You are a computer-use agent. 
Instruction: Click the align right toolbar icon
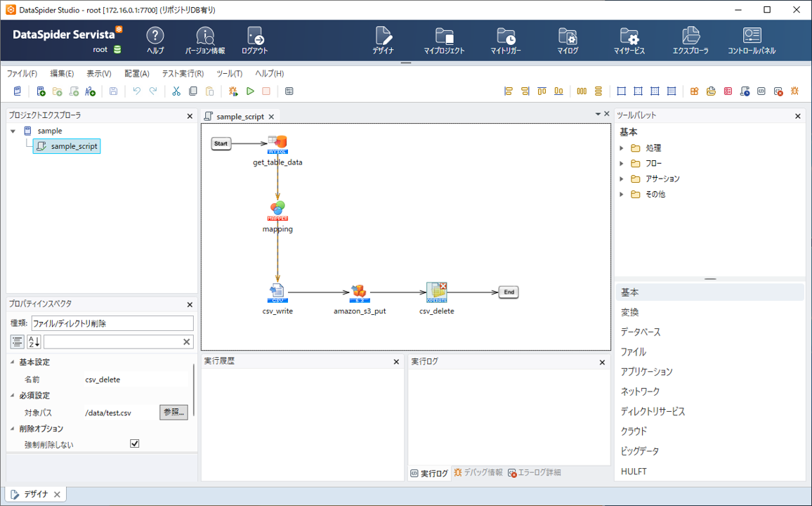[525, 91]
